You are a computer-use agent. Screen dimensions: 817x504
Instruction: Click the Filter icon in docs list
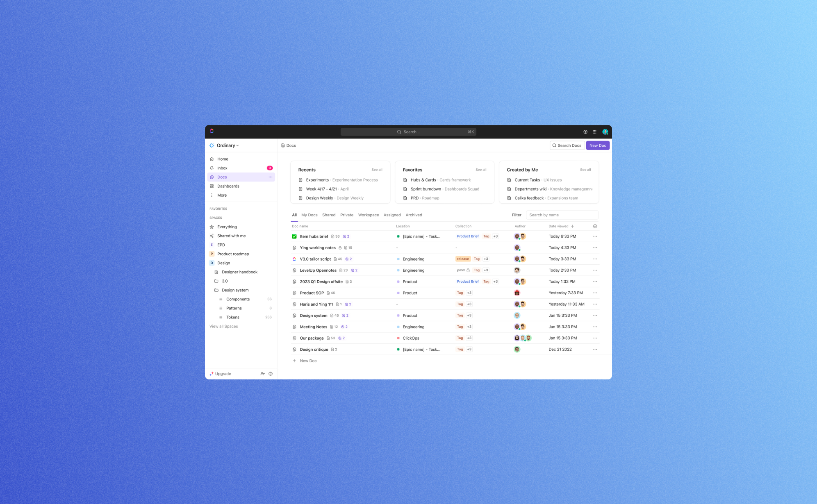[517, 215]
